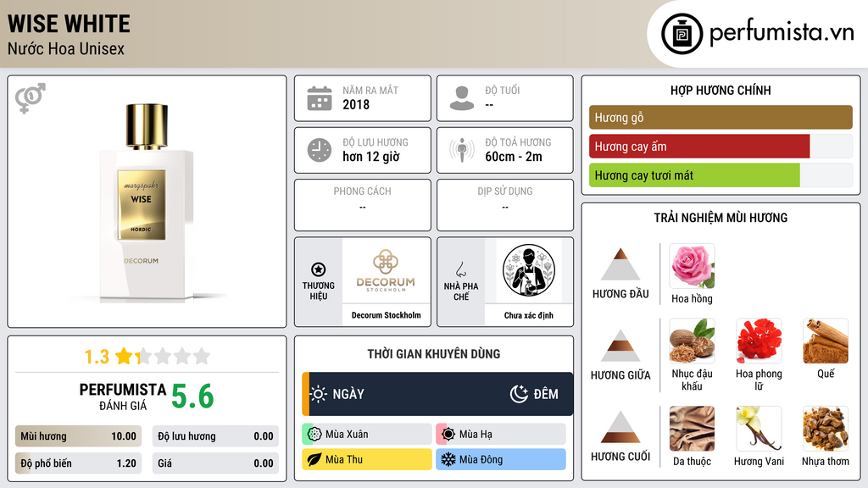Click the Độ lưu hương 0.00 score row
868x488 pixels.
(x=215, y=436)
